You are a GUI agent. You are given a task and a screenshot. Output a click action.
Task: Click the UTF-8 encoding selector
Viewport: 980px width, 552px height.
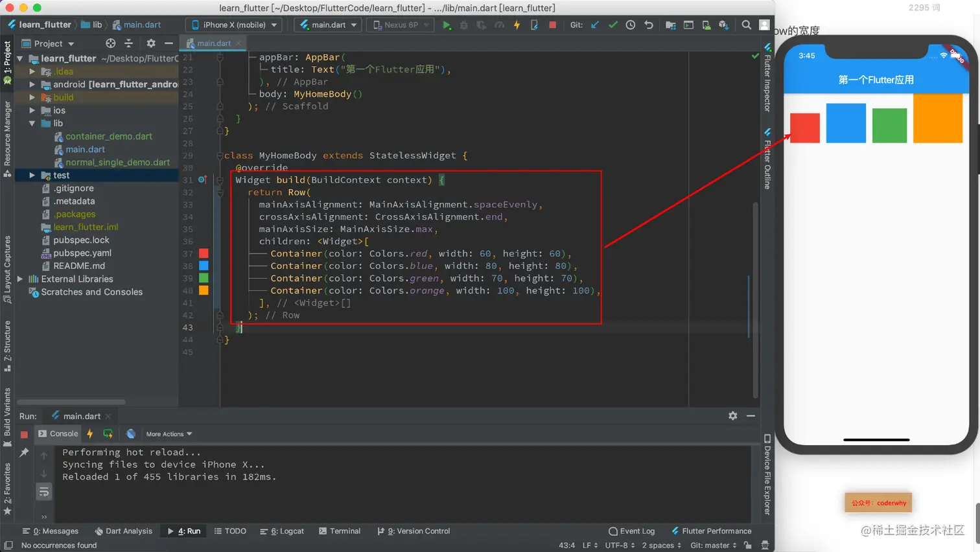(x=620, y=546)
